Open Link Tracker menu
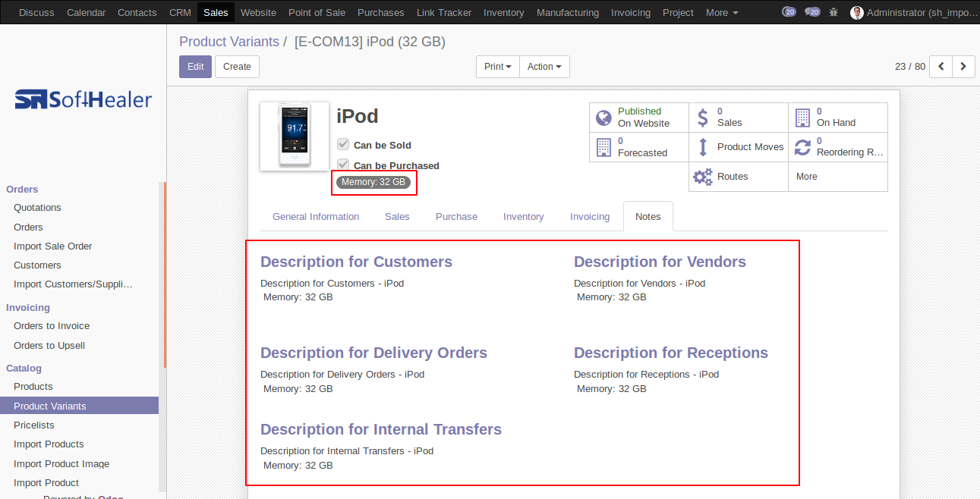Image resolution: width=980 pixels, height=499 pixels. pyautogui.click(x=444, y=12)
